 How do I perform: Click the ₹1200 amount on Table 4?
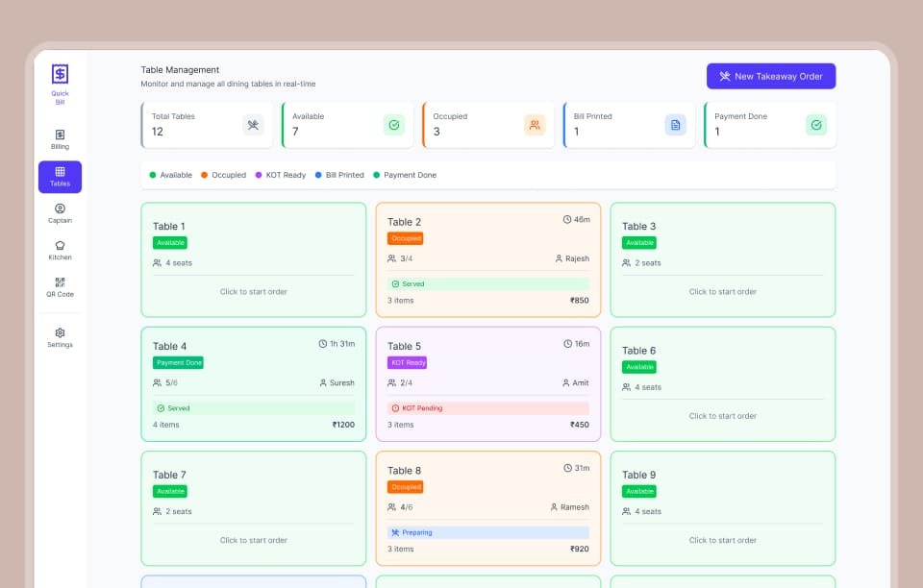pyautogui.click(x=343, y=425)
